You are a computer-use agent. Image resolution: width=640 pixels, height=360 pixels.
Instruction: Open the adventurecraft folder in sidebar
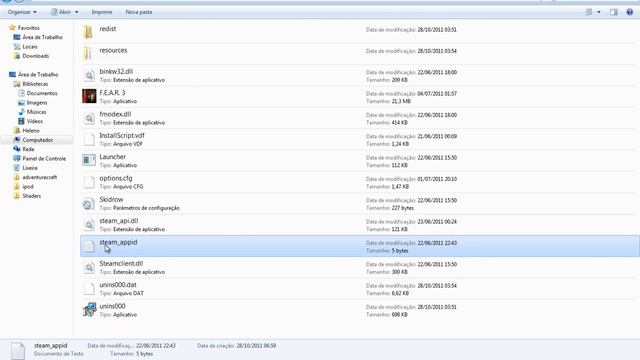click(x=35, y=177)
